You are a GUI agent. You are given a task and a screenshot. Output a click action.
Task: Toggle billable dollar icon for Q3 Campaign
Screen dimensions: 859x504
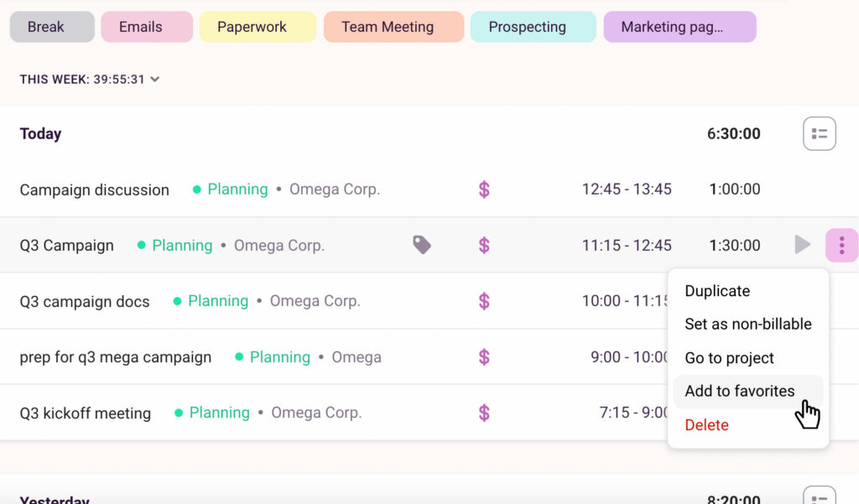pos(484,246)
